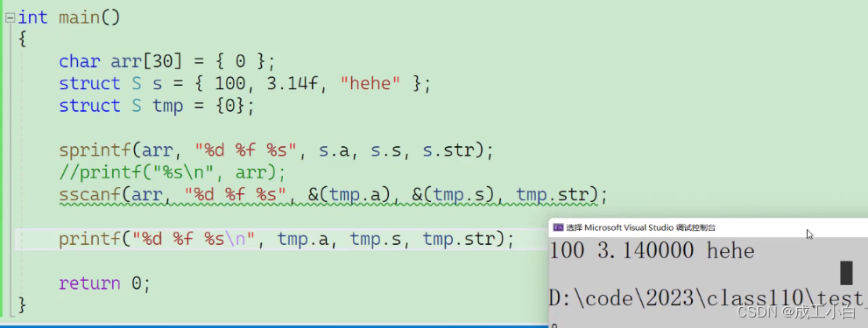Click the closing brace of main
Viewport: 868px width, 328px height.
22,304
